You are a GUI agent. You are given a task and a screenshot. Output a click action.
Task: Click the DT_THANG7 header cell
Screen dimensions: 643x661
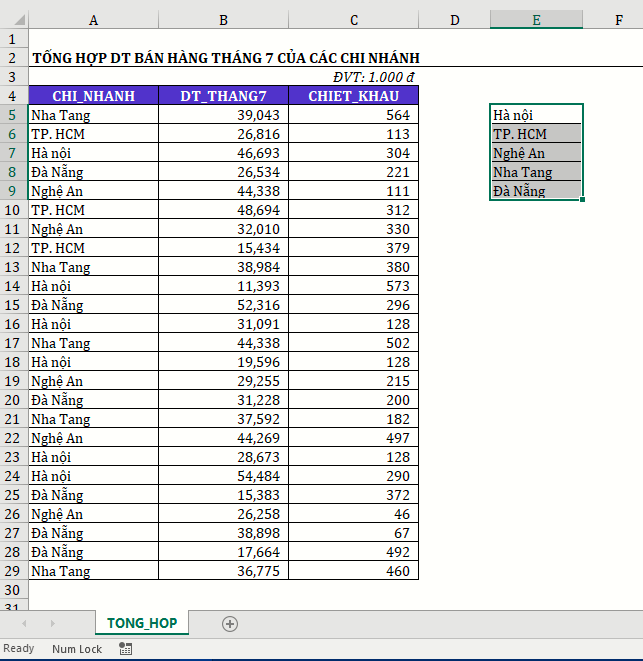223,96
